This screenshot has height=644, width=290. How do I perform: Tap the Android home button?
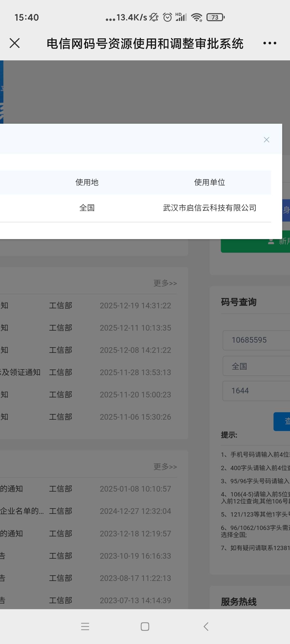(x=145, y=626)
